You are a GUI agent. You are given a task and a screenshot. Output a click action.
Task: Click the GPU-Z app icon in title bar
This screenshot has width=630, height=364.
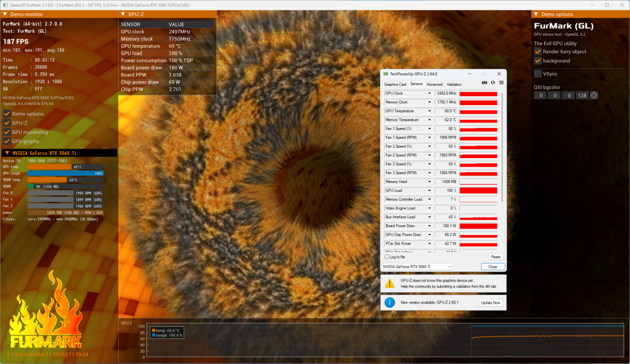[386, 74]
